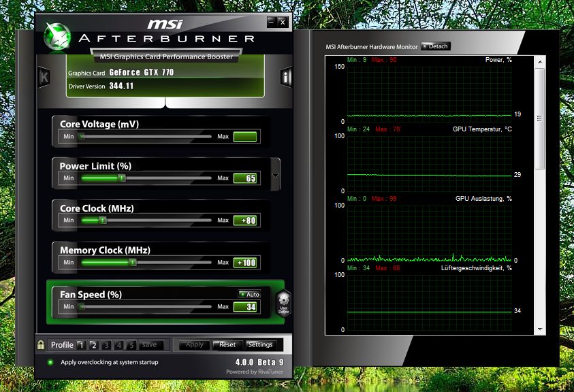Select profile slot 5
Image resolution: width=574 pixels, height=392 pixels.
pyautogui.click(x=131, y=345)
